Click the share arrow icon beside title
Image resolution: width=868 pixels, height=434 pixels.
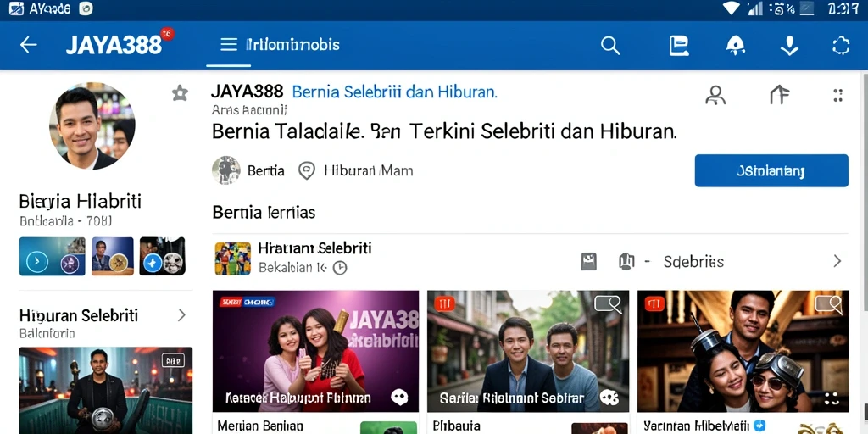(x=780, y=95)
